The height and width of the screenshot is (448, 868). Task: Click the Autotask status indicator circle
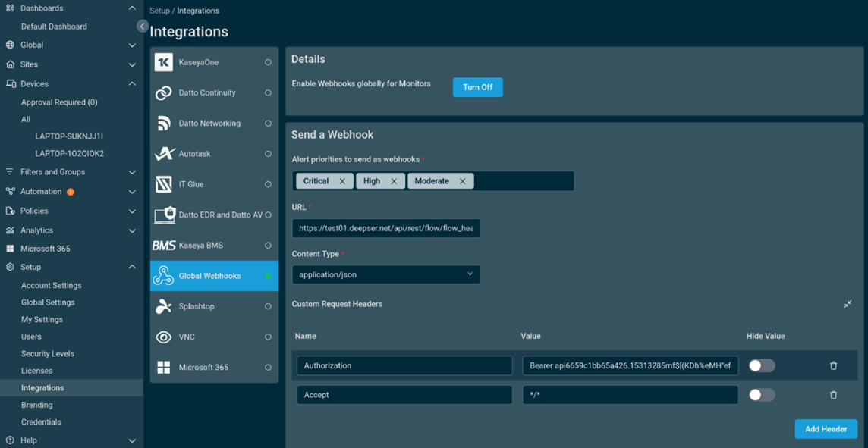point(268,154)
